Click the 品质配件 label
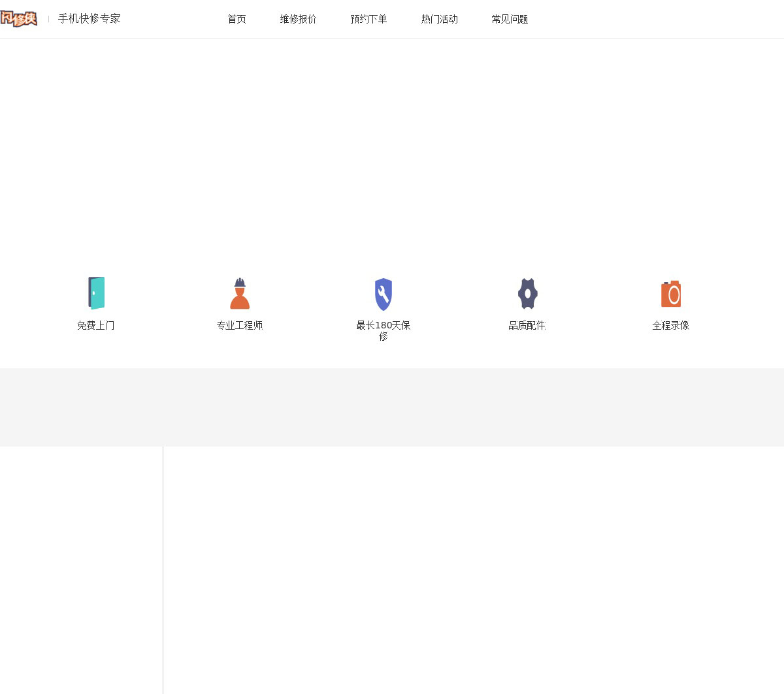Image resolution: width=784 pixels, height=694 pixels. 527,325
